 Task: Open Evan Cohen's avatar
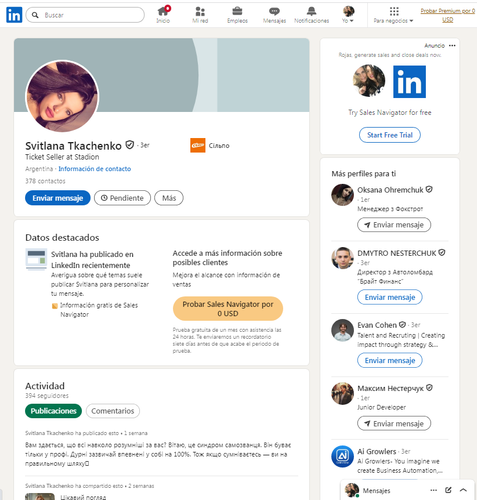[x=342, y=330]
